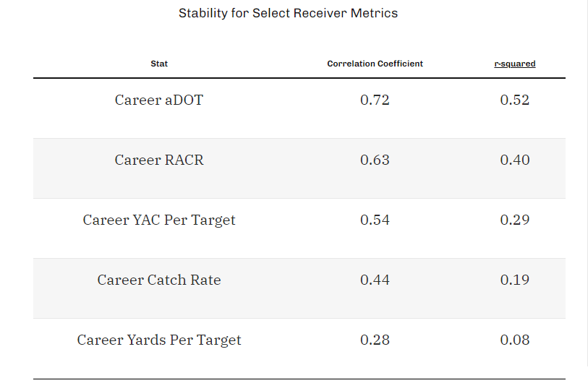Click the 0.40 r-squared value

pos(514,160)
